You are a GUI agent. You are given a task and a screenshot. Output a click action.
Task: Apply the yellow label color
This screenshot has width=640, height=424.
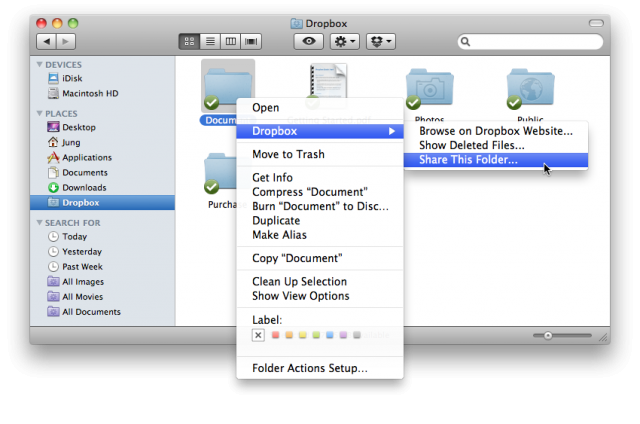pyautogui.click(x=302, y=335)
